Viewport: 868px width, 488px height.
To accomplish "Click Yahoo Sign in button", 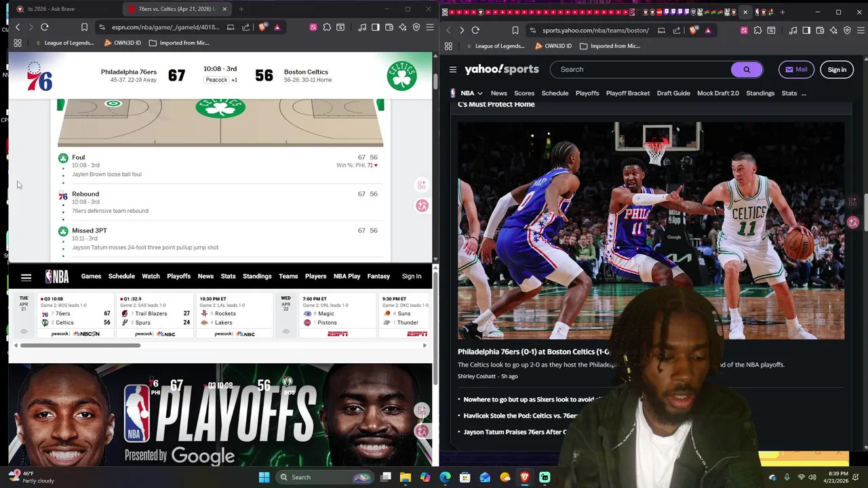I will (x=836, y=69).
